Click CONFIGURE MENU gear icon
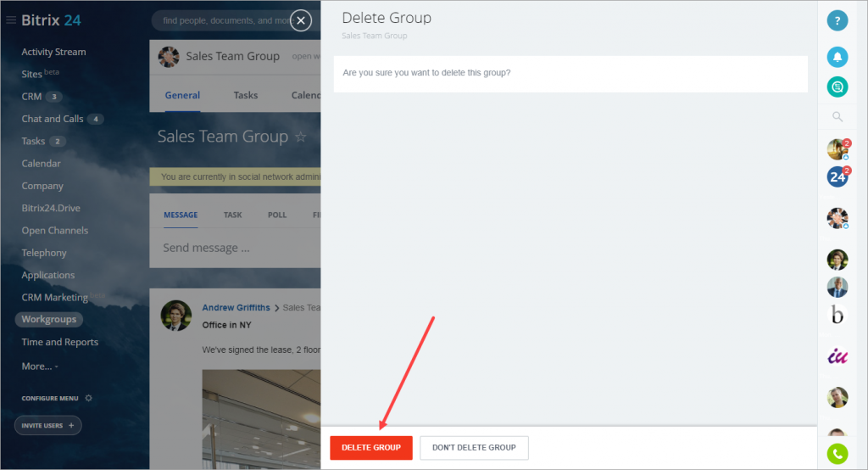Screen dimensions: 868x470 tap(88, 398)
